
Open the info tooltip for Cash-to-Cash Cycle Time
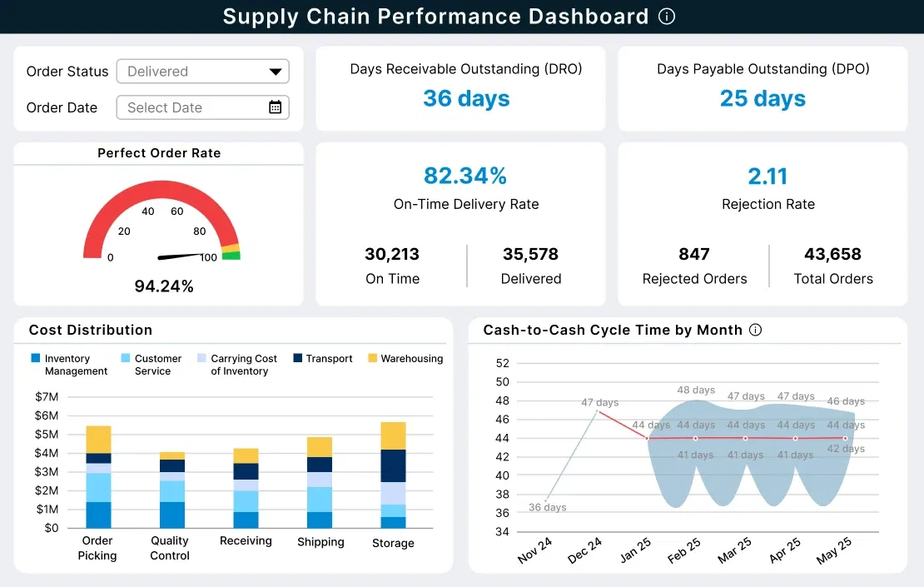pos(755,330)
